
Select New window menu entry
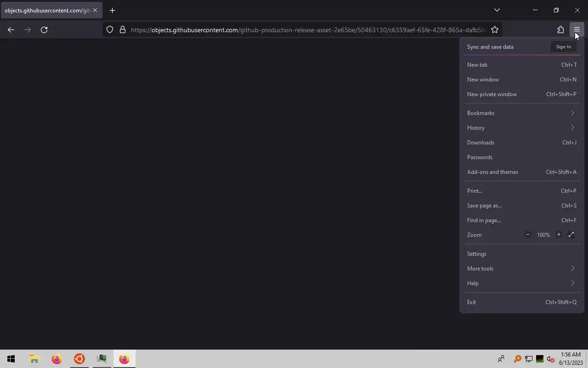click(522, 80)
